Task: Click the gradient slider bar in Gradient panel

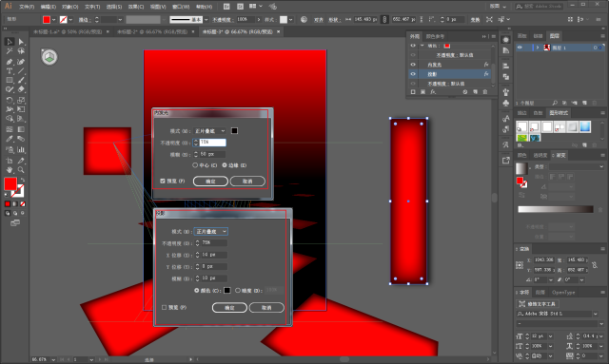Action: click(x=556, y=209)
